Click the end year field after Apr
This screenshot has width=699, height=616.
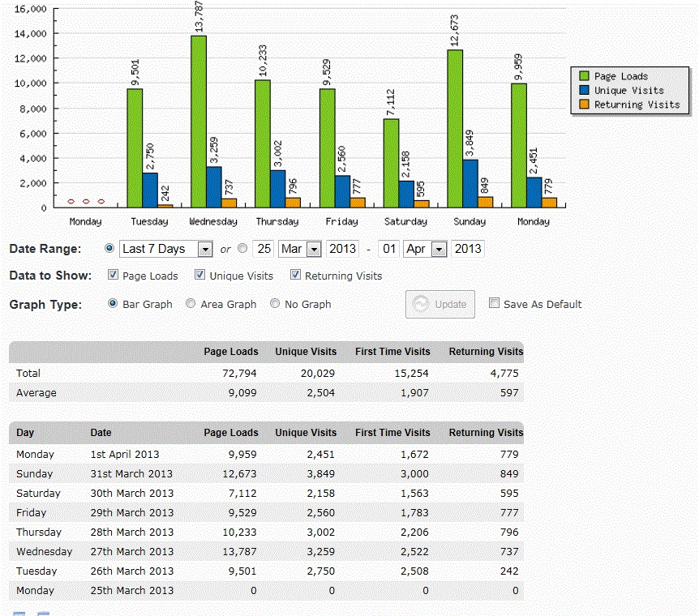(x=467, y=249)
